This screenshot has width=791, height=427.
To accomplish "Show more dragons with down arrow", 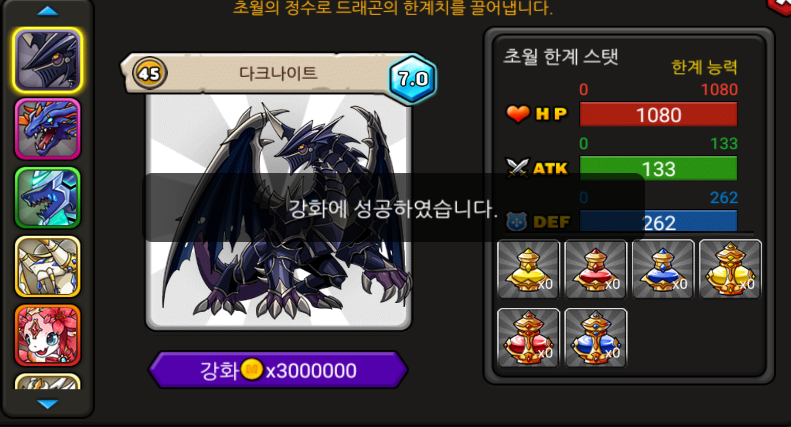I will tap(48, 404).
